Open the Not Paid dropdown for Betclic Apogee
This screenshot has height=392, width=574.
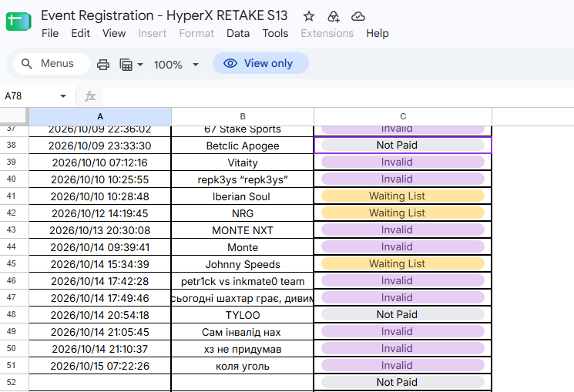click(x=403, y=145)
